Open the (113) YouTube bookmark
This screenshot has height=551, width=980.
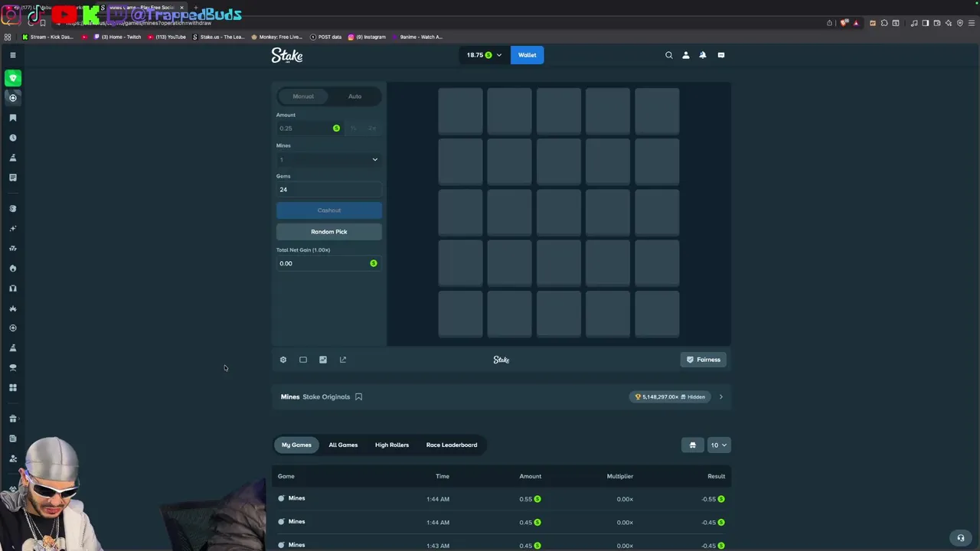[x=166, y=37]
